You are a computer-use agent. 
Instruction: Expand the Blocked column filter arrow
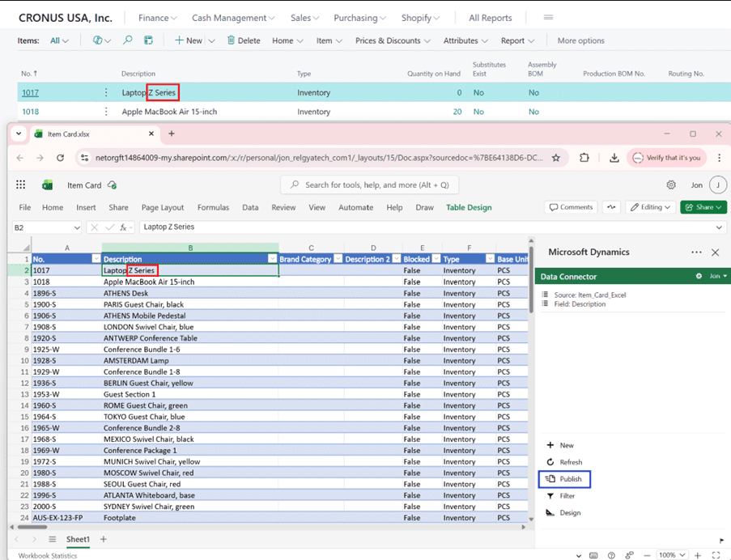435,259
